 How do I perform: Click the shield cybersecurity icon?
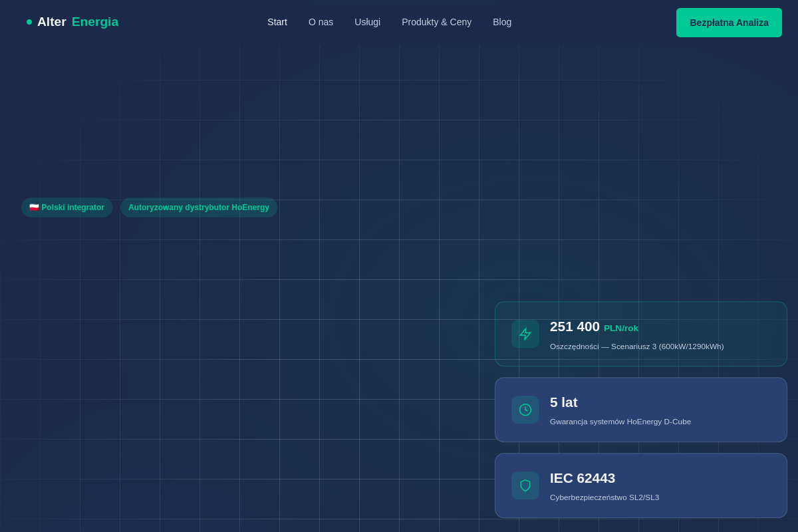[x=525, y=485]
